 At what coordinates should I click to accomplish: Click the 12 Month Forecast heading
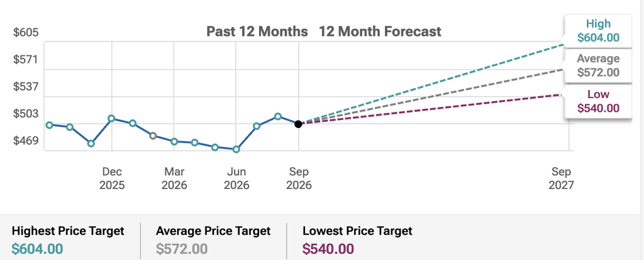[x=380, y=31]
